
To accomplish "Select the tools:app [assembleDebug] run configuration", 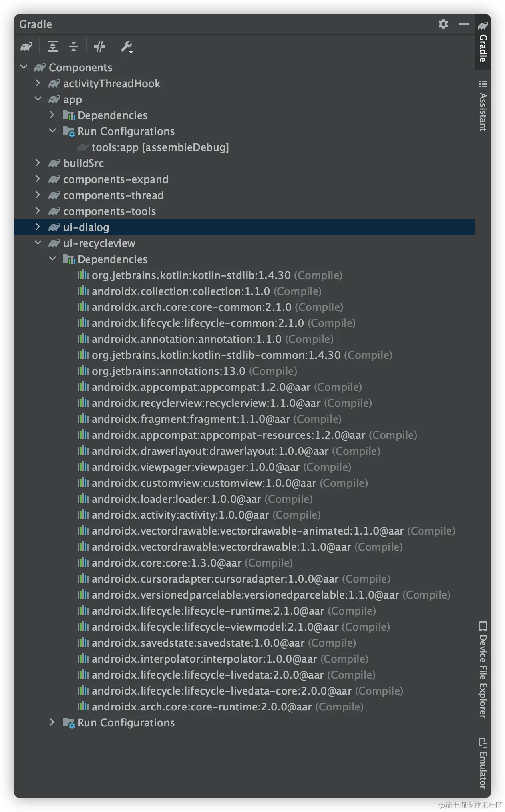I will click(160, 147).
